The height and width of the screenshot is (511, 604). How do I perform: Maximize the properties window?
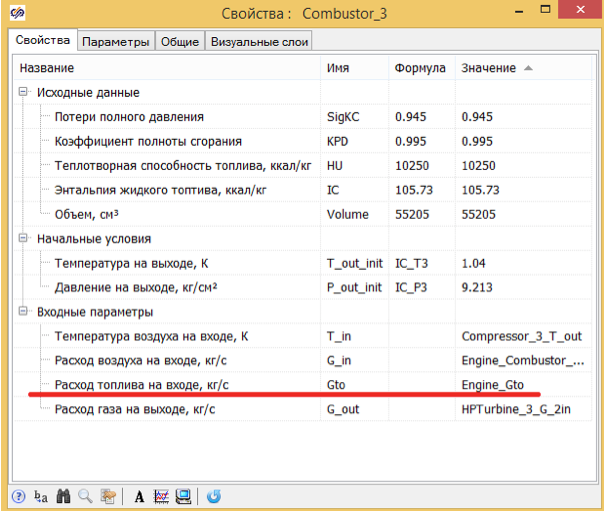[545, 9]
